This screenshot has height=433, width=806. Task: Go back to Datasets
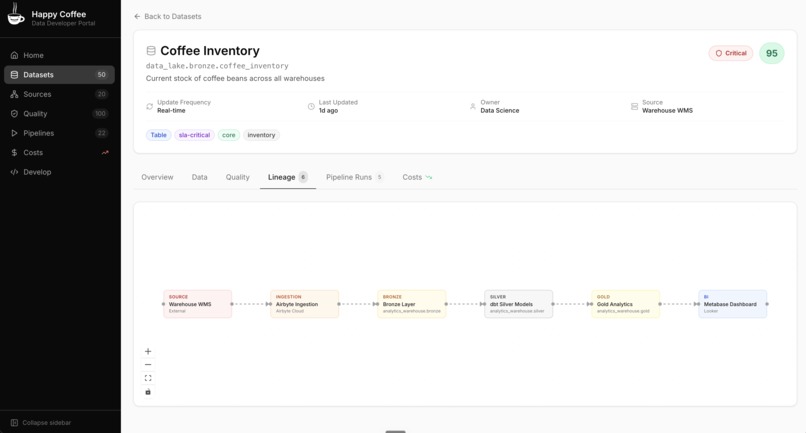168,16
